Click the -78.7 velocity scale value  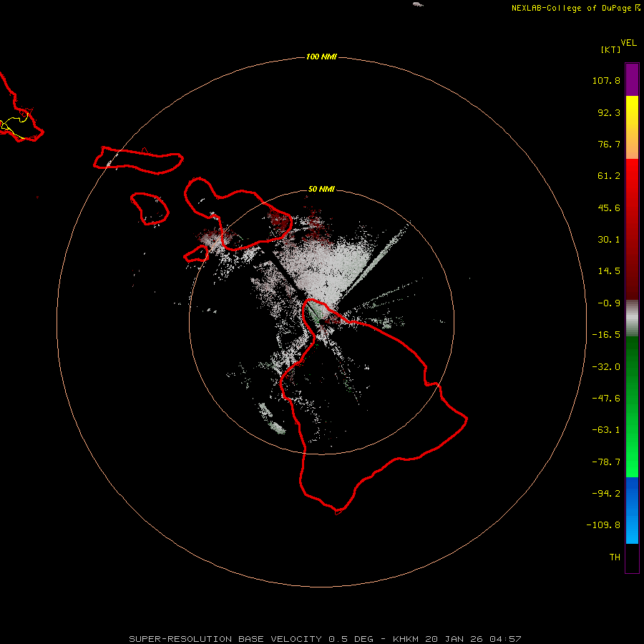(x=606, y=462)
